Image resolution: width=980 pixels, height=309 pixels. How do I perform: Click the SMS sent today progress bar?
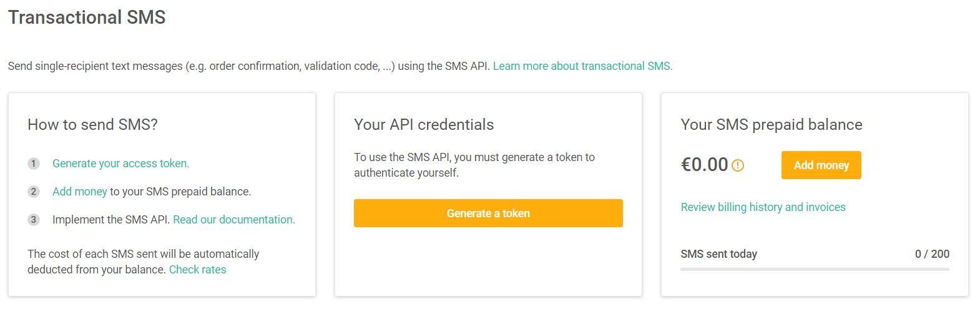(815, 269)
